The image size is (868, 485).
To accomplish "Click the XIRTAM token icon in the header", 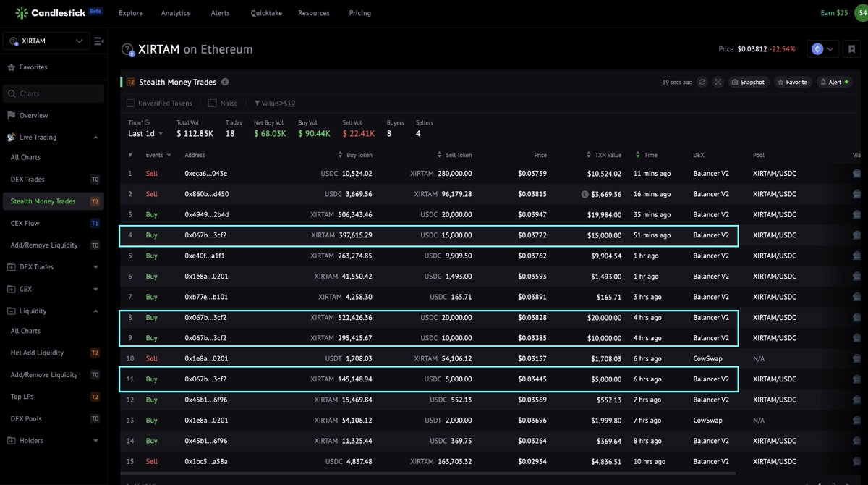I will tap(128, 50).
